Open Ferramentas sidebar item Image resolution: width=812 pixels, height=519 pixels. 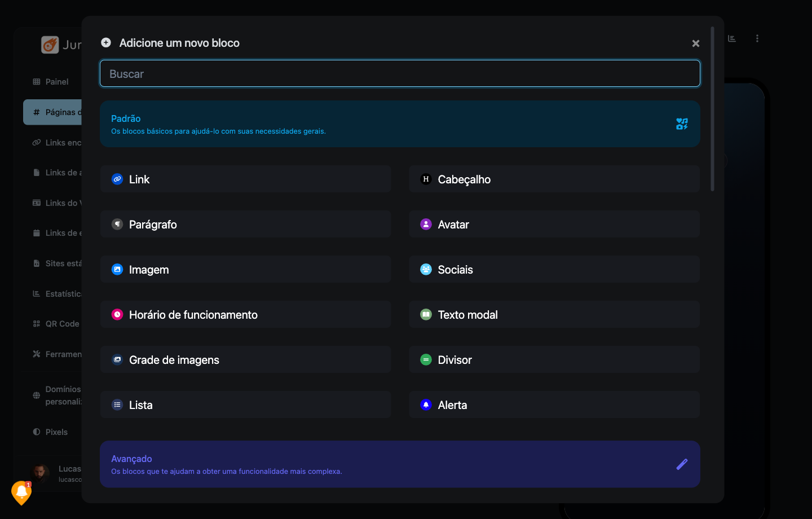tap(57, 354)
